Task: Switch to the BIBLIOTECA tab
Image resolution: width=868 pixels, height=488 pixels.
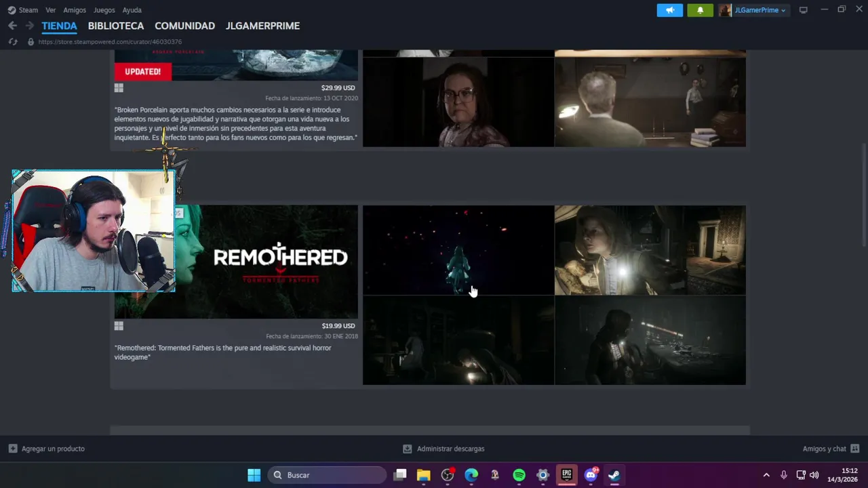Action: point(116,26)
